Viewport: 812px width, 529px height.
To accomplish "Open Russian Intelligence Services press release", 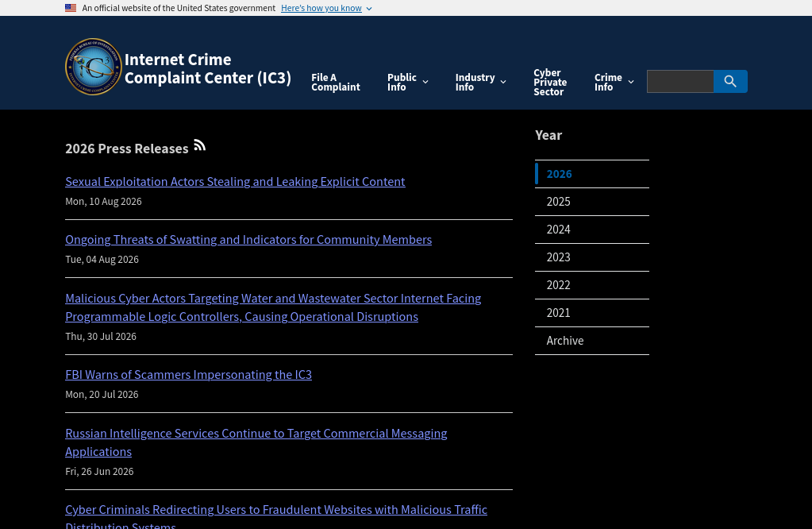I will pyautogui.click(x=256, y=442).
